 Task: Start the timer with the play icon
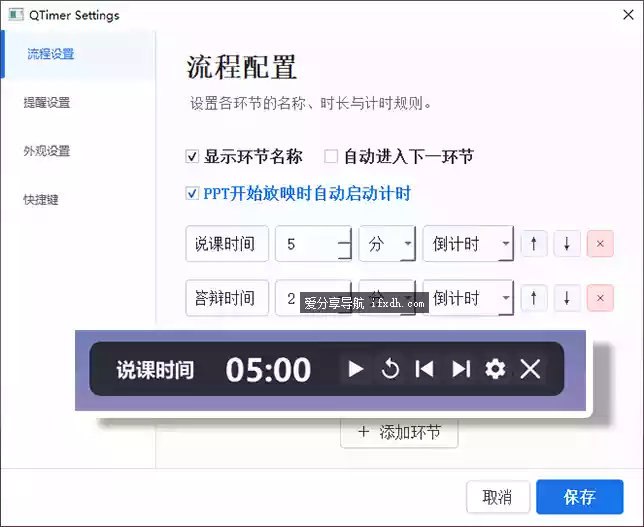click(356, 369)
